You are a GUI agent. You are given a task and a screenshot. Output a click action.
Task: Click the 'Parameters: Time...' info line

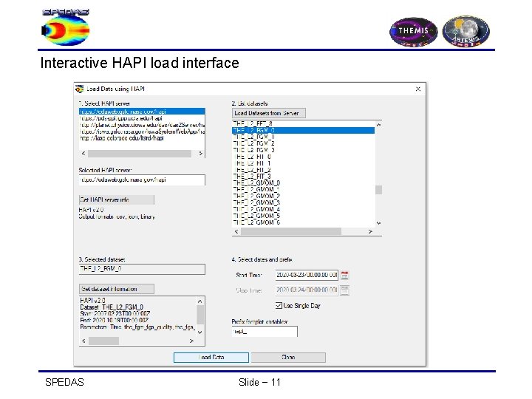click(137, 327)
